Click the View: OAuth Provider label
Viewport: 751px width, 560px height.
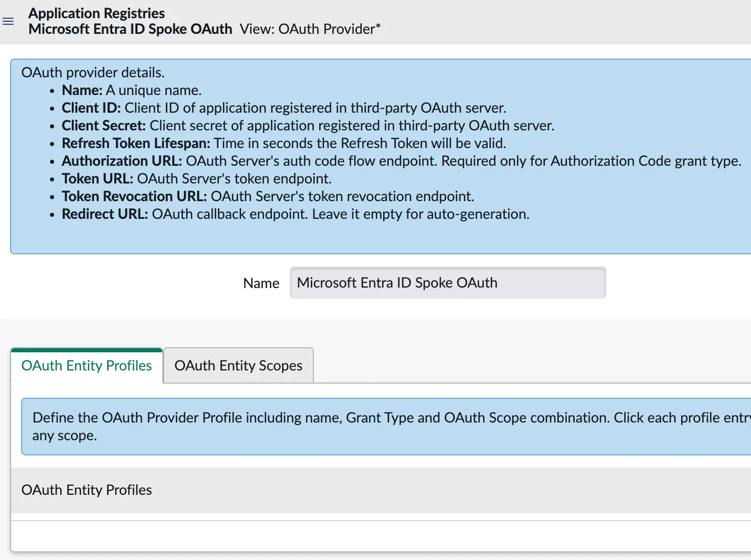[310, 29]
